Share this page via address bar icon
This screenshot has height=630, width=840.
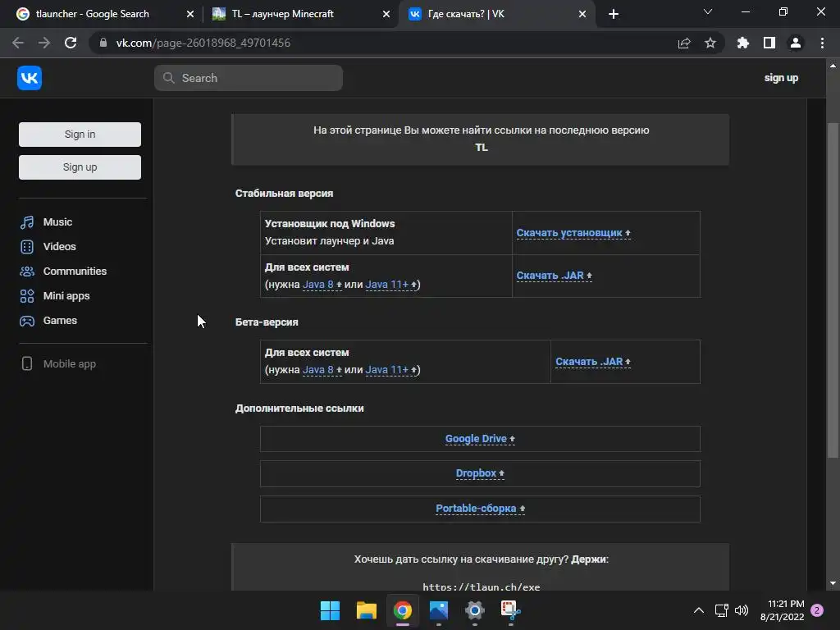pos(683,43)
